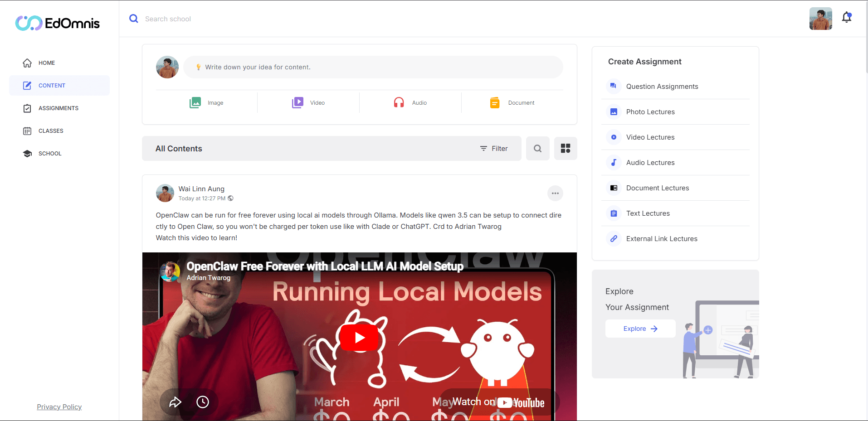The height and width of the screenshot is (421, 868).
Task: Add an Audio post
Action: click(x=410, y=103)
